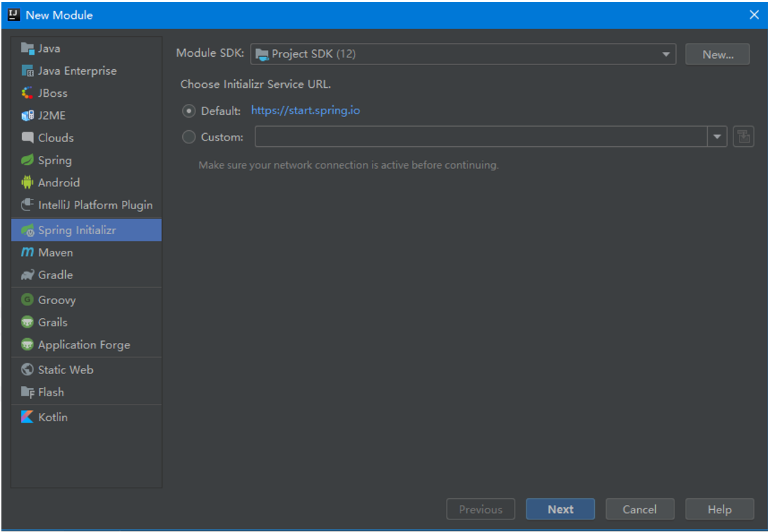Select the Default URL radio button

click(188, 112)
